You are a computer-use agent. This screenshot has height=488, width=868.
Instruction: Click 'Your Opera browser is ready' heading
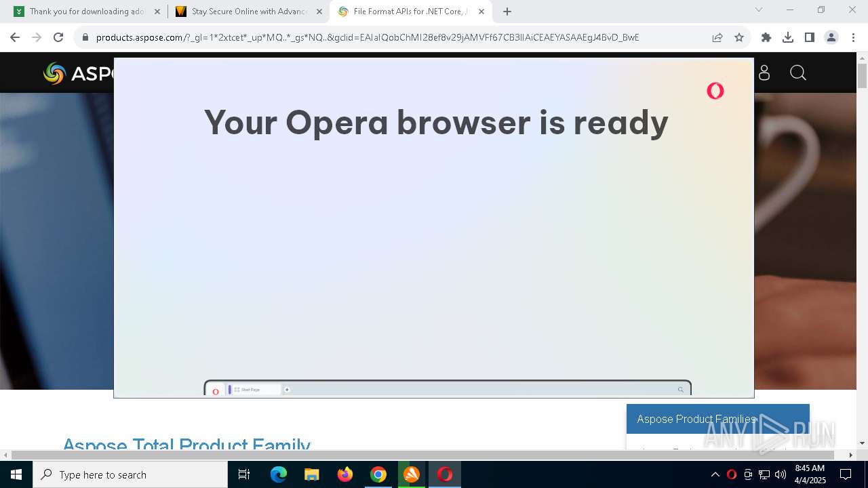click(436, 123)
